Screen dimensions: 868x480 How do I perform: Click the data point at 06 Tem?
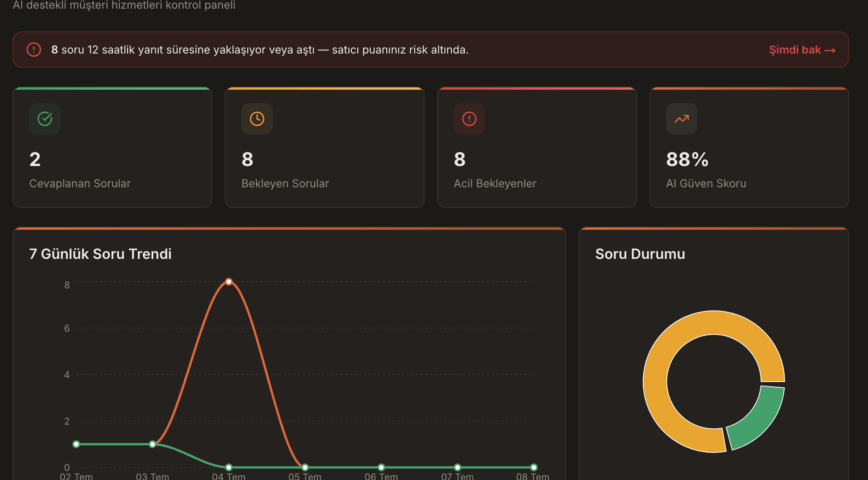pyautogui.click(x=381, y=467)
